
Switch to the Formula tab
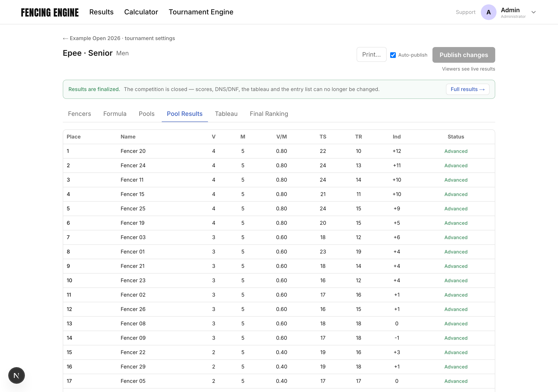tap(115, 114)
